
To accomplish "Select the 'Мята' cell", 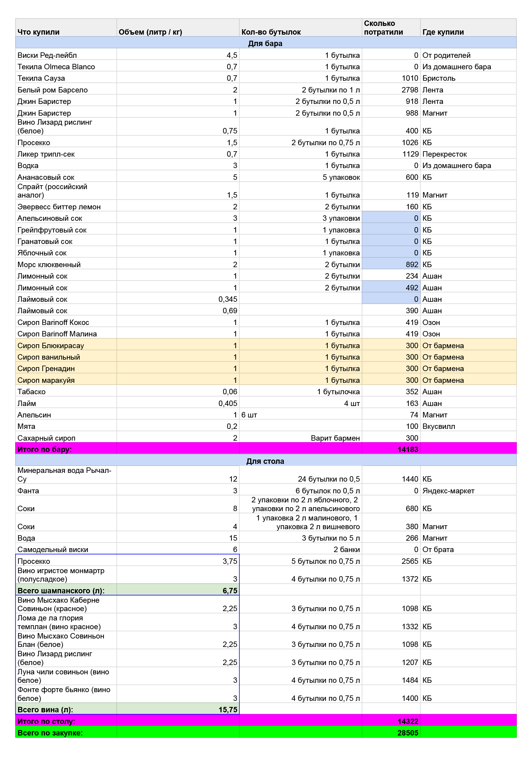I will [66, 426].
